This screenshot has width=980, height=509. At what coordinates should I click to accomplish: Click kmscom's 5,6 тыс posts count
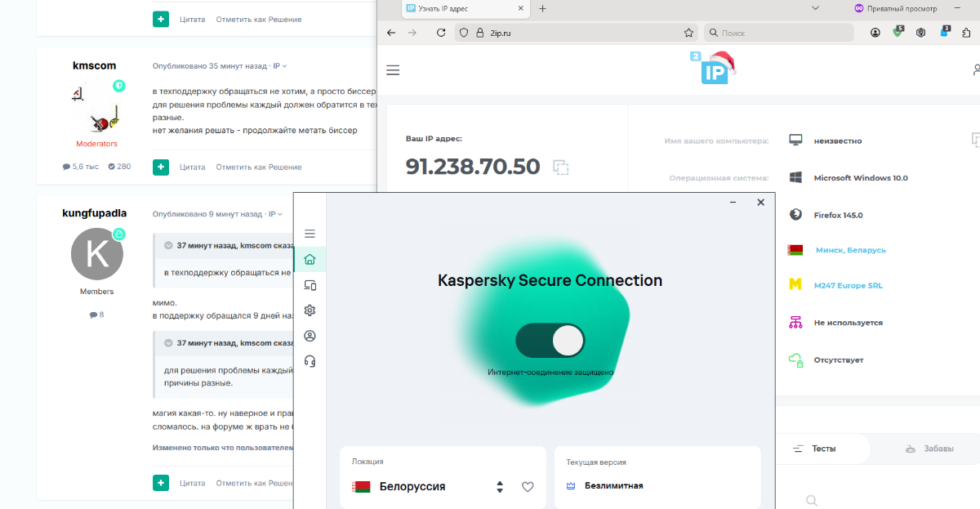click(x=81, y=167)
